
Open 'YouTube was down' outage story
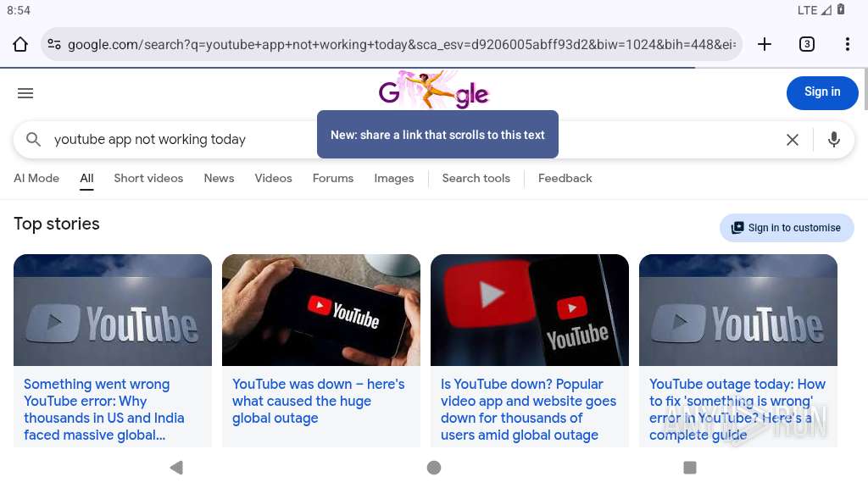pyautogui.click(x=319, y=401)
